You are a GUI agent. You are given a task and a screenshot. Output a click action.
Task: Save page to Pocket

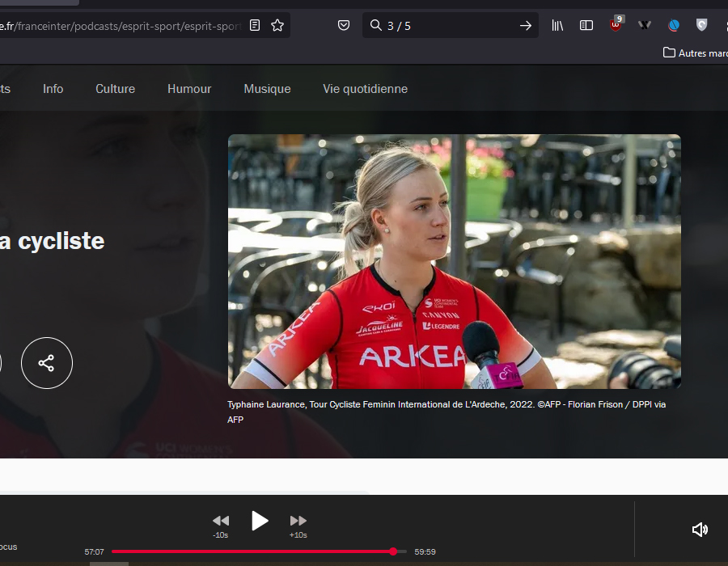(343, 25)
